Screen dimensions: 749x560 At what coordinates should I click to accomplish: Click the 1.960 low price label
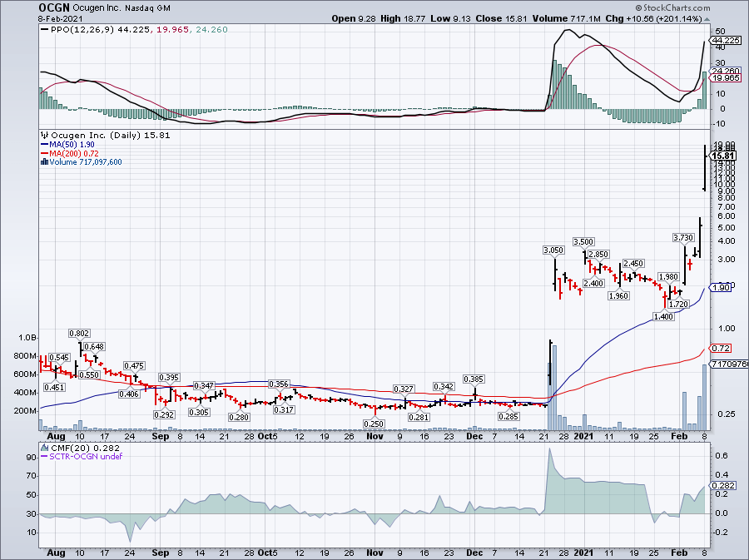coord(618,295)
